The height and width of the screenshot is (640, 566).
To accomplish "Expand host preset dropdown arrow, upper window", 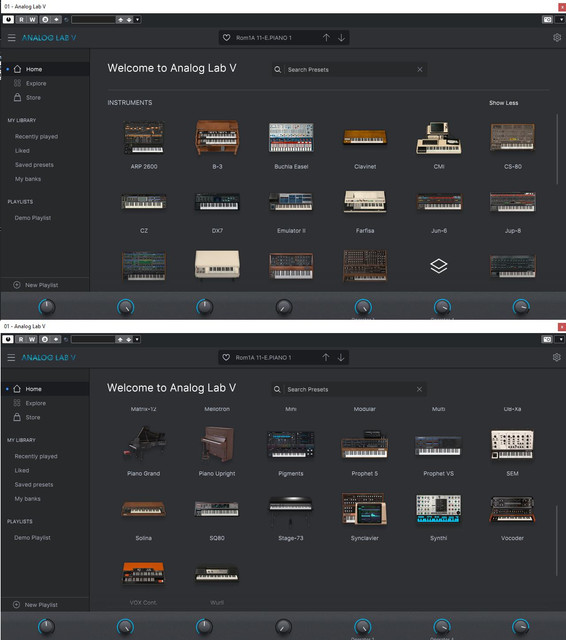I will (138, 19).
